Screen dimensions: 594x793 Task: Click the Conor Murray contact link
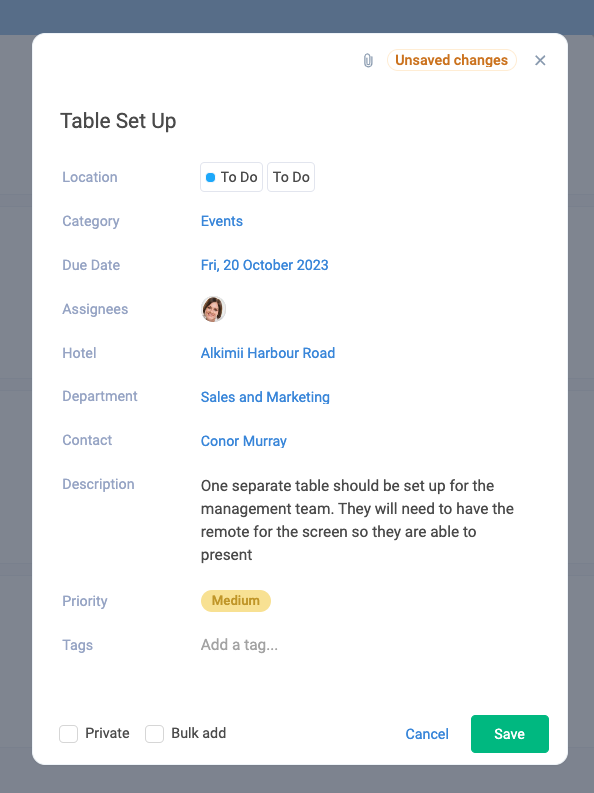(x=244, y=441)
